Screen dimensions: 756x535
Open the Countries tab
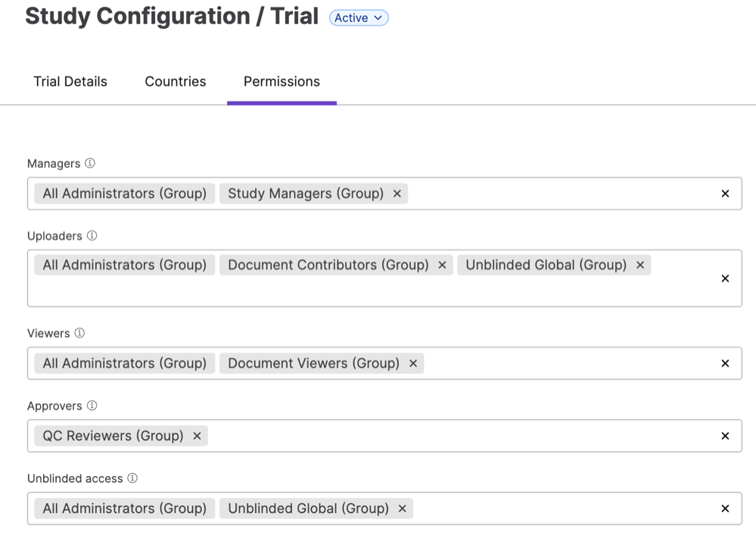click(x=176, y=82)
